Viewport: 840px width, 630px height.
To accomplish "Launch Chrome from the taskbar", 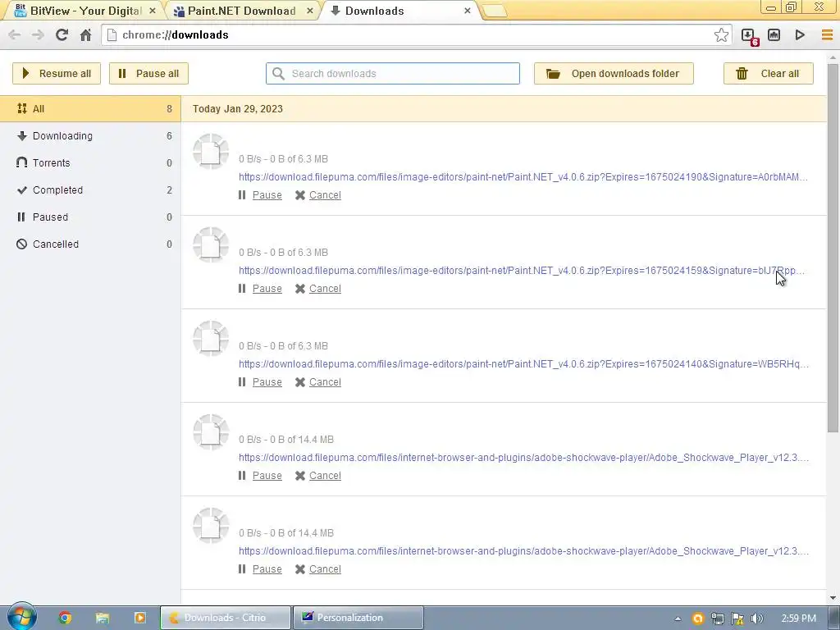I will tap(65, 618).
